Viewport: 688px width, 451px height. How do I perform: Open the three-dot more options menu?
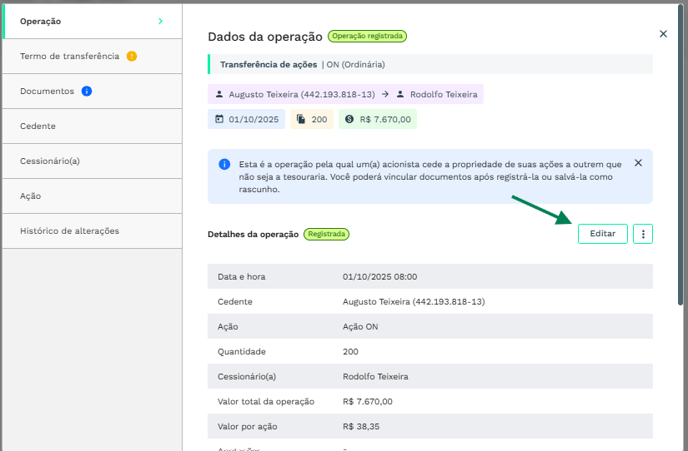click(x=643, y=234)
